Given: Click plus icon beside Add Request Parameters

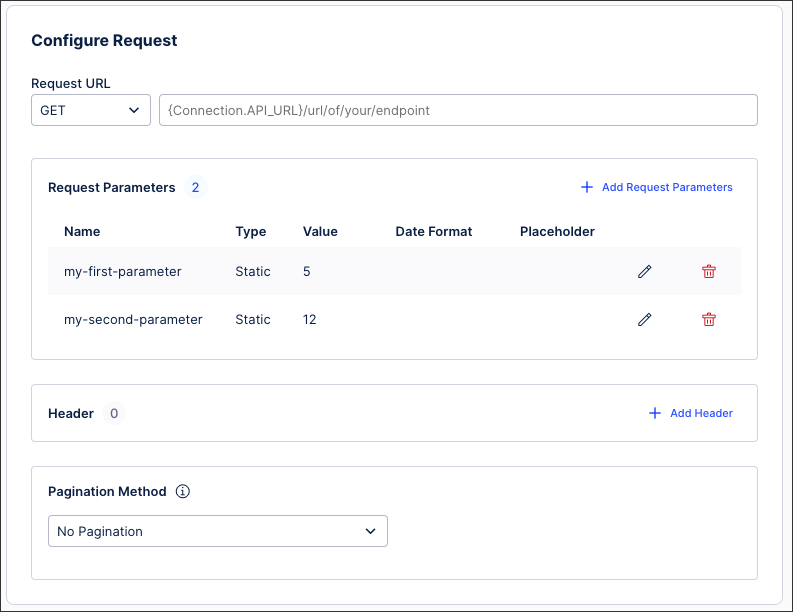Looking at the screenshot, I should (x=587, y=187).
